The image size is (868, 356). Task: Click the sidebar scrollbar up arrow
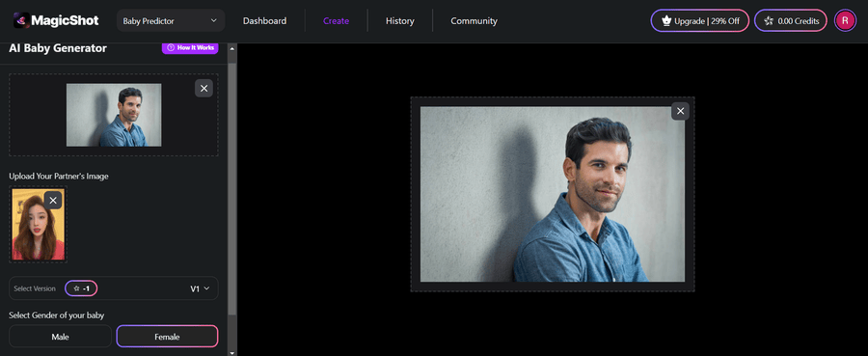pyautogui.click(x=231, y=48)
